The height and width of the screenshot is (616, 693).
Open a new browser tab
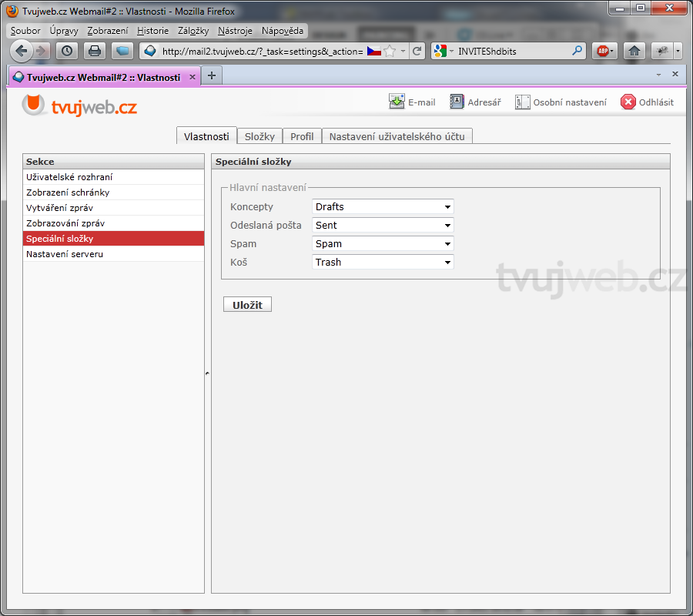212,75
